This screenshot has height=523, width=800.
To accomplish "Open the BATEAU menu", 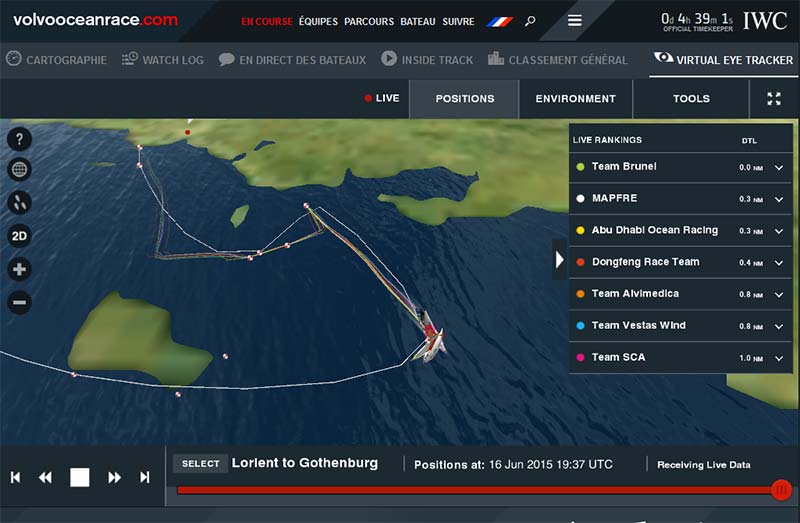I will 418,21.
